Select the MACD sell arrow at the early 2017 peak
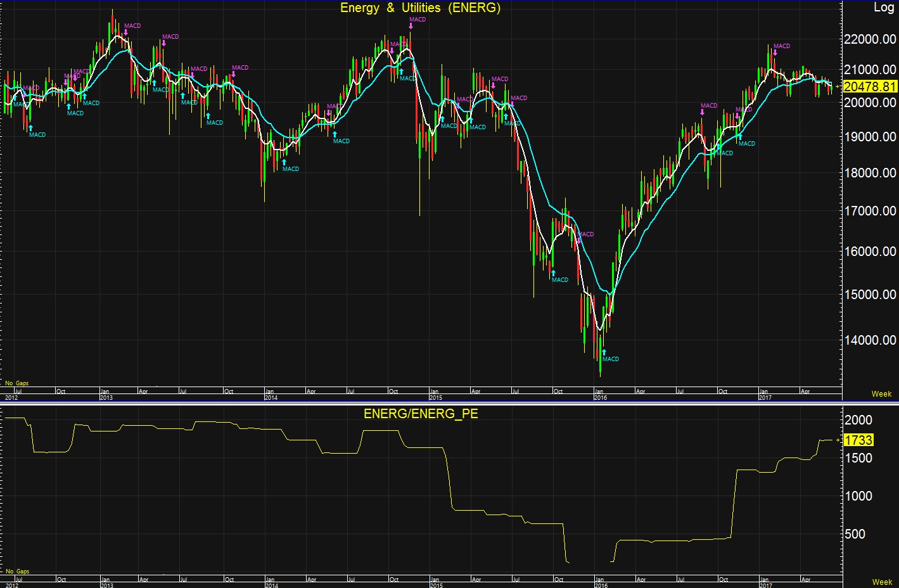The height and width of the screenshot is (588, 899). (x=775, y=53)
